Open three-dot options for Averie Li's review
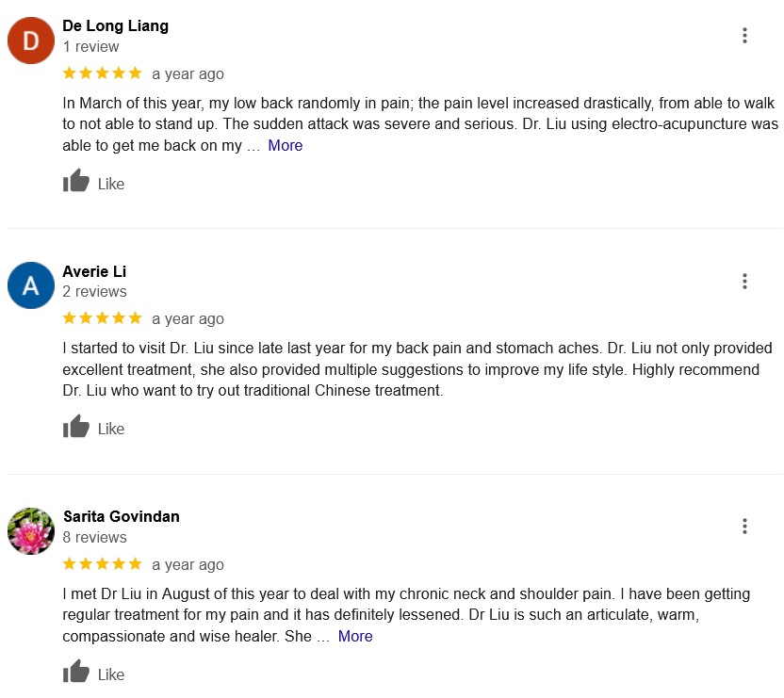Screen dimensions: 784x698 744,282
